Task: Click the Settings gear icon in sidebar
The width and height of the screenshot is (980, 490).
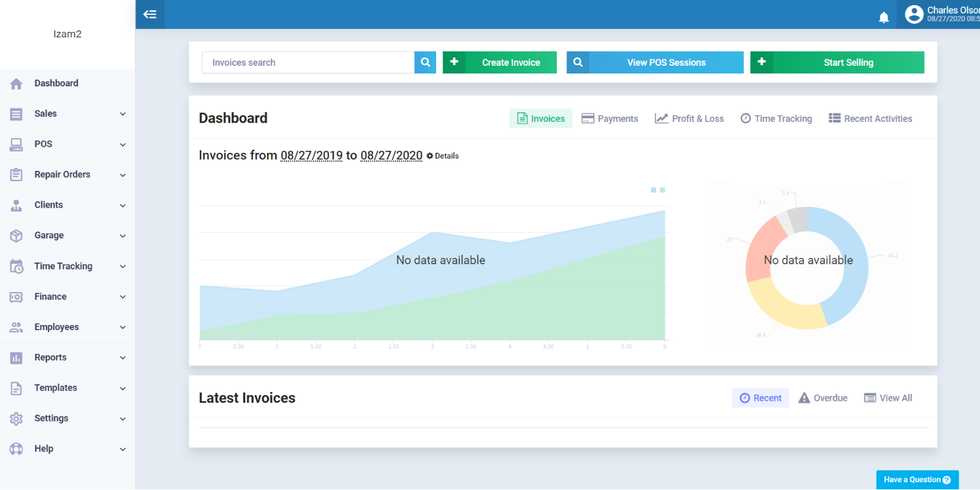Action: (x=16, y=418)
